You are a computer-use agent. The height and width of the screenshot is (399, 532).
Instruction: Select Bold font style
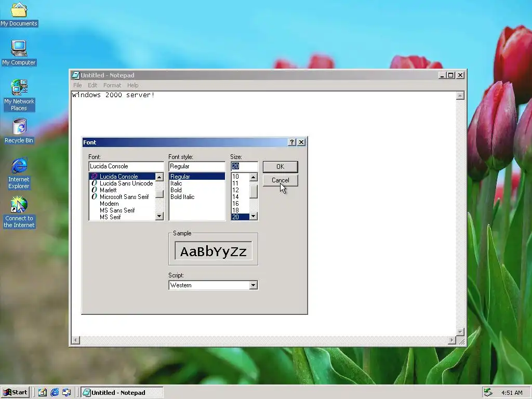[x=197, y=190]
